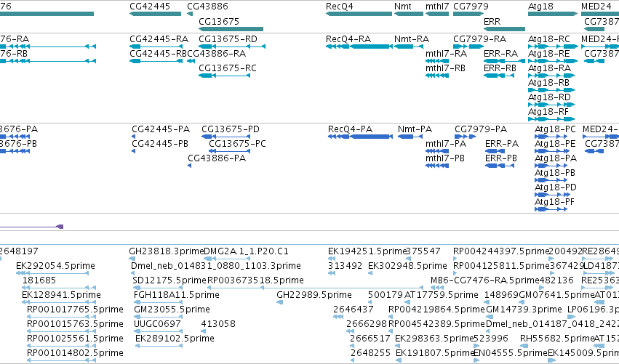Open the RecQ4-PA protein feature label
This screenshot has width=619, height=364.
(350, 129)
